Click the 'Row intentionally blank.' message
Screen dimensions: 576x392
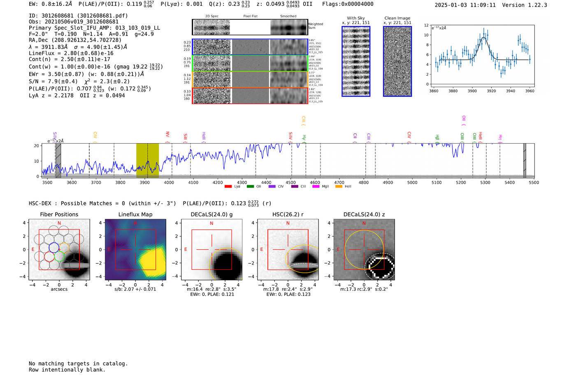pos(67,370)
